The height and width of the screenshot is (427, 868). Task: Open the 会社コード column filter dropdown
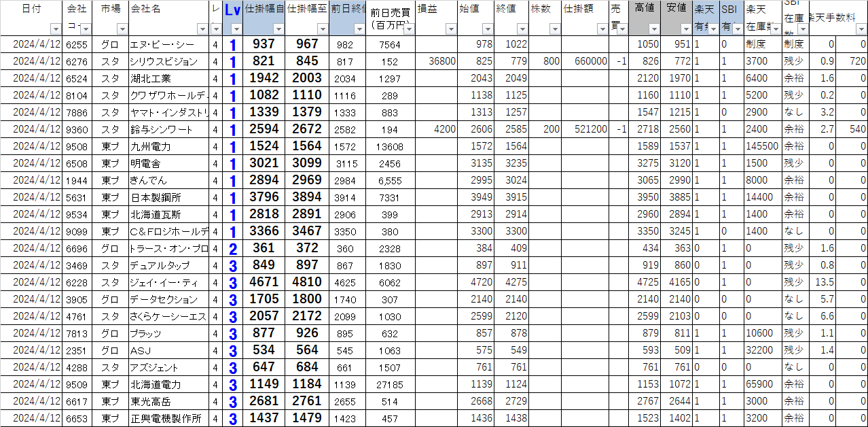click(85, 29)
